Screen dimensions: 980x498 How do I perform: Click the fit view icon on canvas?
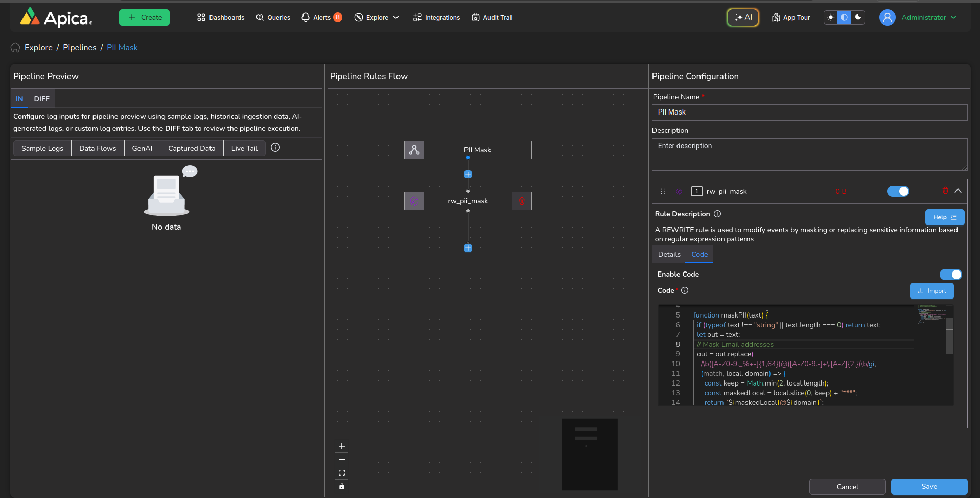point(342,473)
